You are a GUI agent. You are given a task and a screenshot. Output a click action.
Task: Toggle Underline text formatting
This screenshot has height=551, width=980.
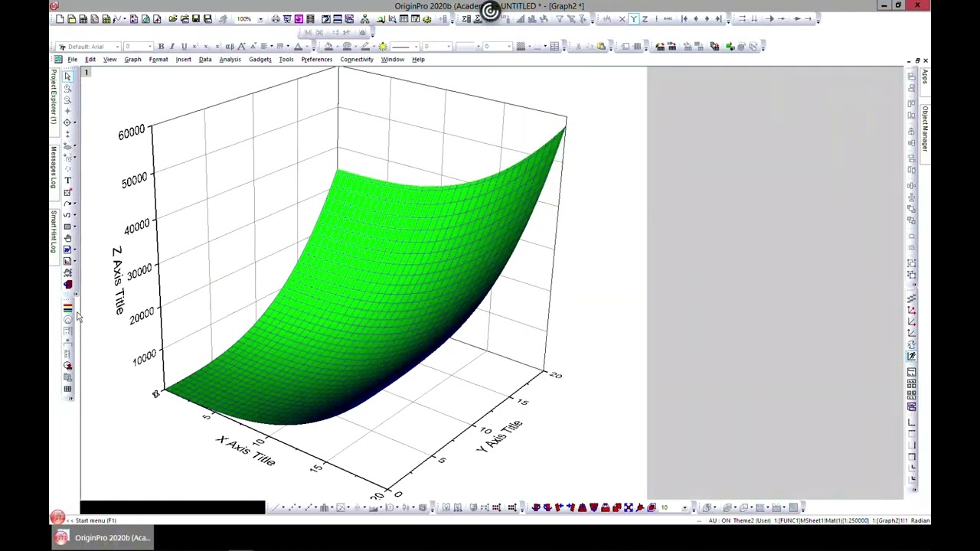coord(184,47)
